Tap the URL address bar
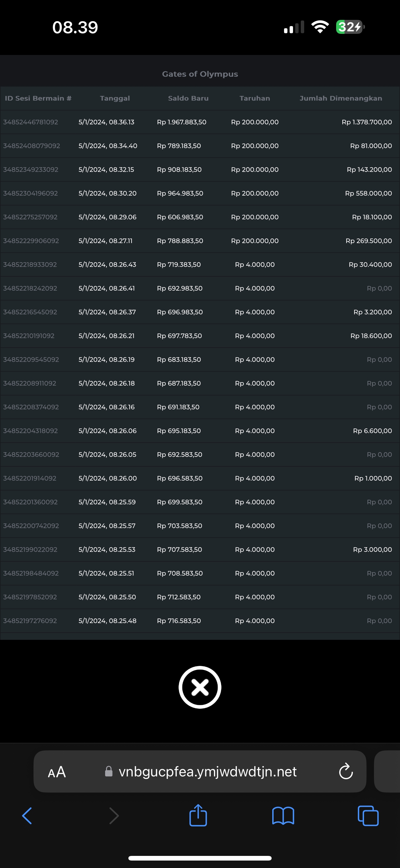This screenshot has height=868, width=400. point(207,771)
